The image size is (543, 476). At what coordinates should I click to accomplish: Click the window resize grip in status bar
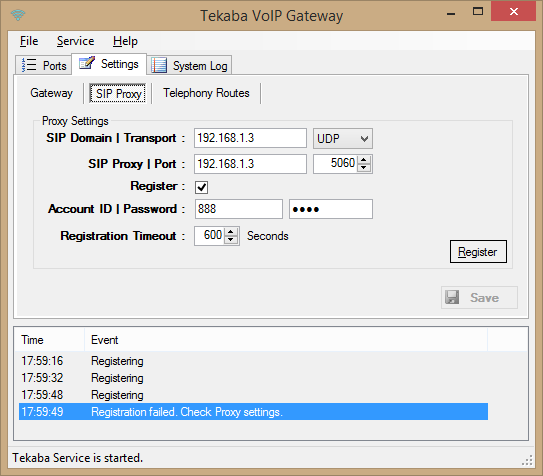click(527, 460)
